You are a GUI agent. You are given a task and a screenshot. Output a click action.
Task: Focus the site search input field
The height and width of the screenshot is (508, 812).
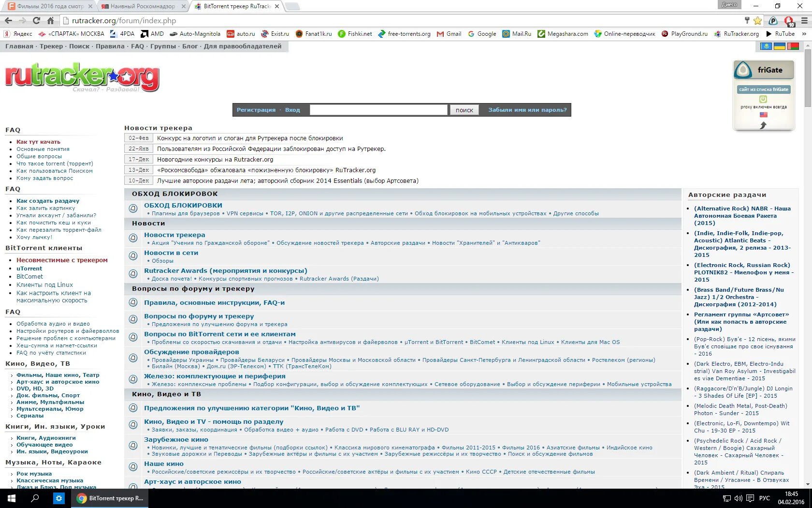[x=378, y=110]
